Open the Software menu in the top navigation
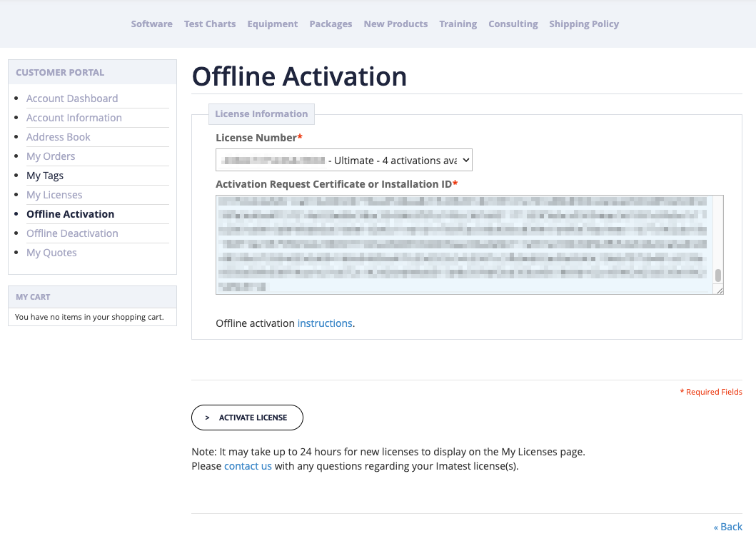This screenshot has height=541, width=756. pyautogui.click(x=151, y=24)
